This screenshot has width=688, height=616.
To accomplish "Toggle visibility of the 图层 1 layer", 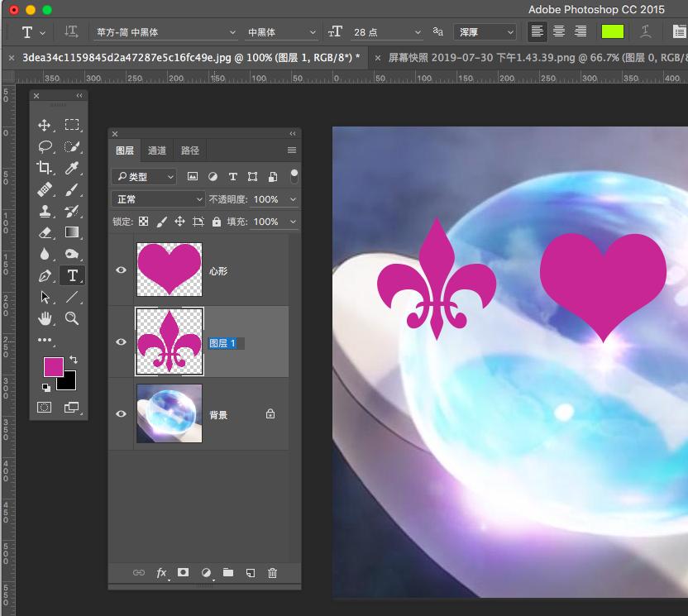I will coord(122,342).
